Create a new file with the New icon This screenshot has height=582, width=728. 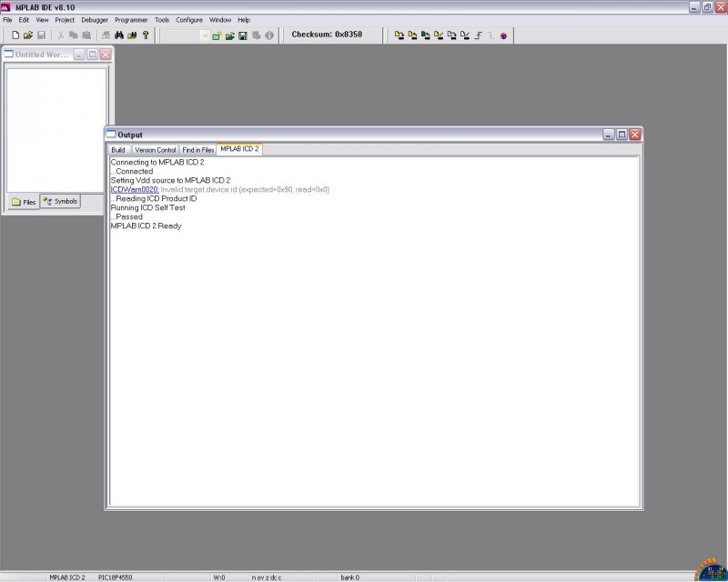click(15, 35)
